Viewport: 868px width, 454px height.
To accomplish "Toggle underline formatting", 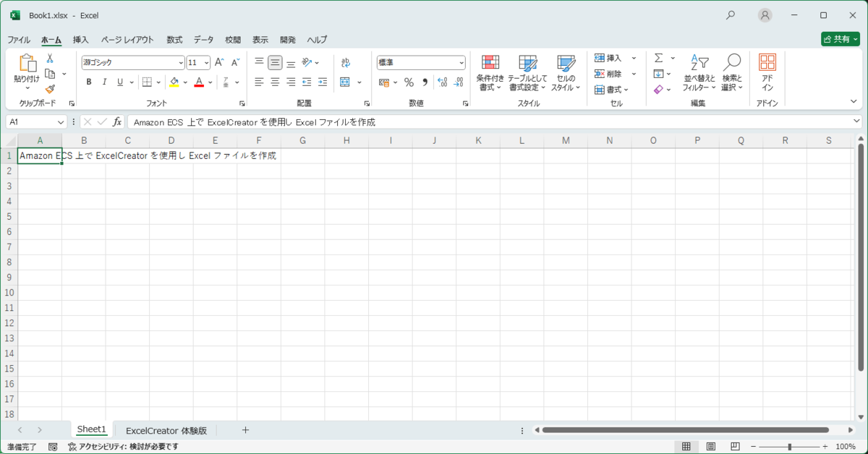I will point(120,82).
